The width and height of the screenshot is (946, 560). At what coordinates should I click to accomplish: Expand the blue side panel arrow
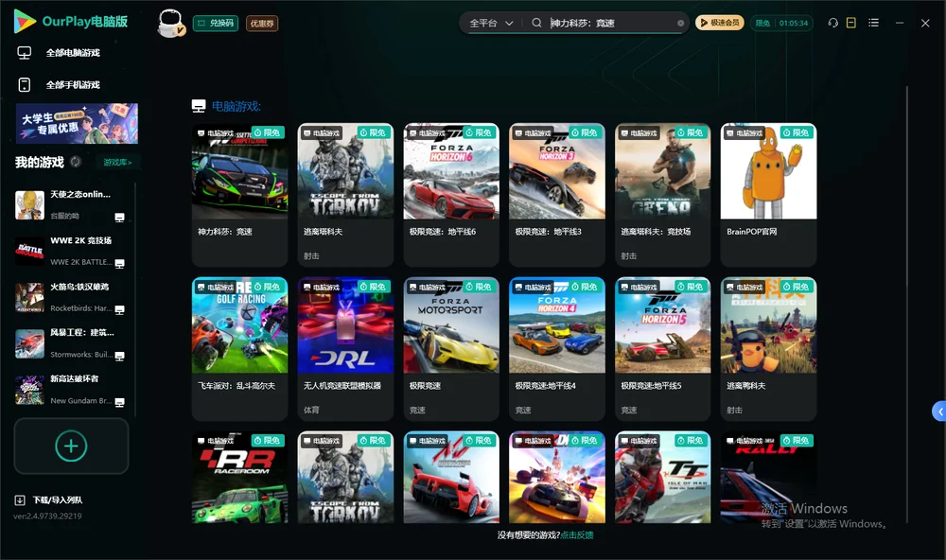tap(939, 411)
